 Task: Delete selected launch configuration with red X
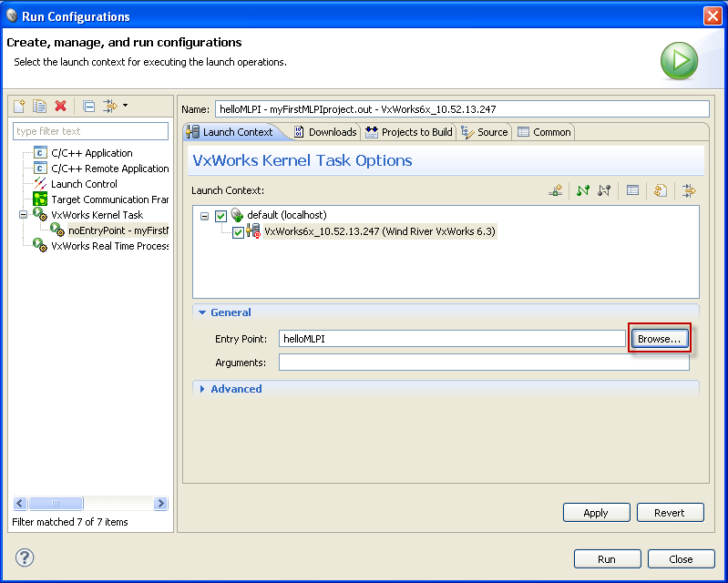pos(60,107)
